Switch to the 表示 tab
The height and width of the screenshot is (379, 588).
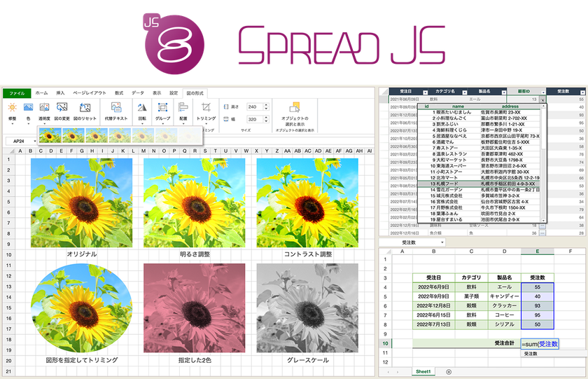tap(157, 92)
